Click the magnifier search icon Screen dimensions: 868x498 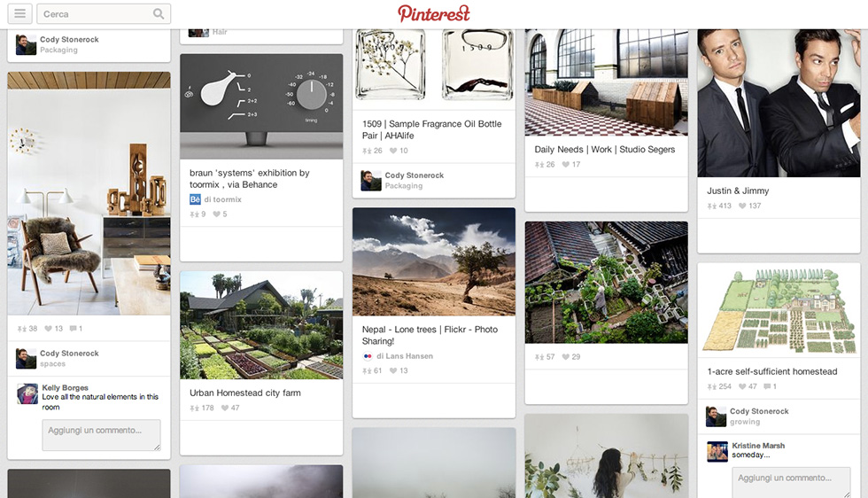click(x=159, y=14)
